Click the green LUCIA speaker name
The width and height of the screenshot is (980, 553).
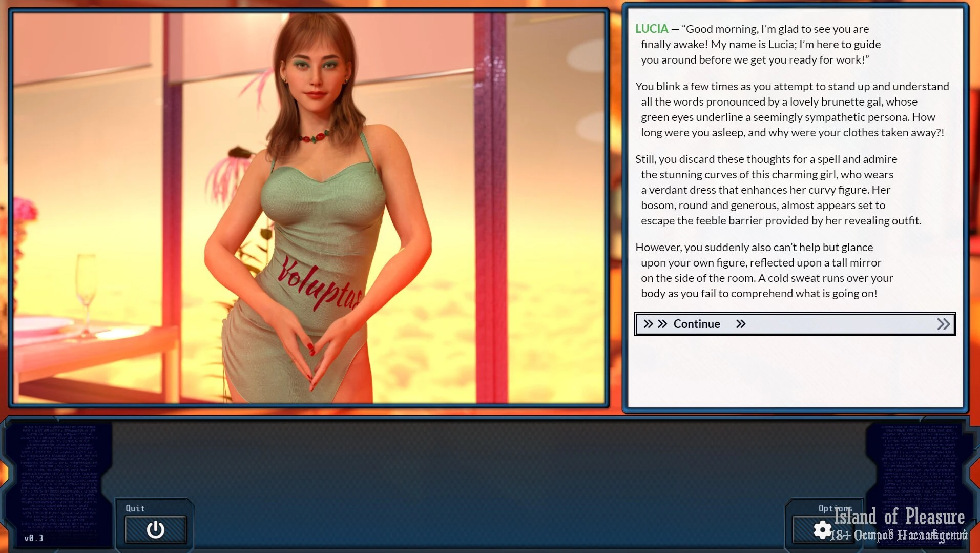point(652,29)
